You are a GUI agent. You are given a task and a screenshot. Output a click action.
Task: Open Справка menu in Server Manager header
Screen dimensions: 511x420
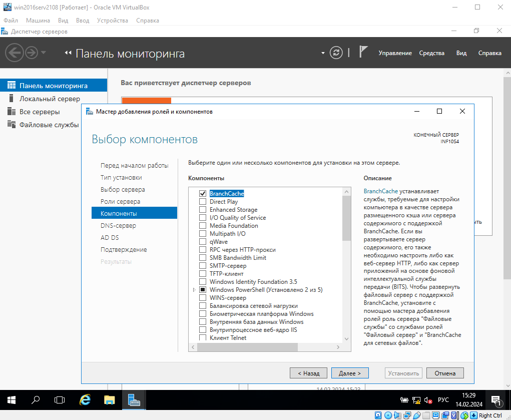tap(489, 53)
